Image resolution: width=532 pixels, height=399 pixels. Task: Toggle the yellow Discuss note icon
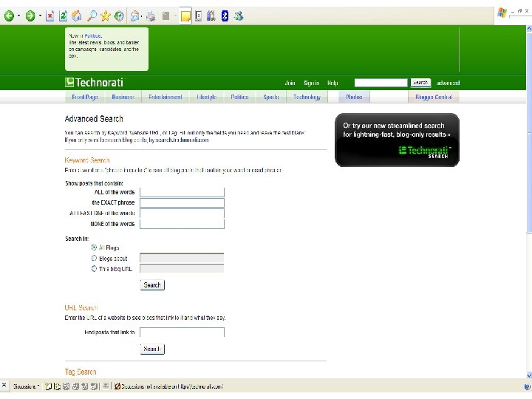coord(185,16)
